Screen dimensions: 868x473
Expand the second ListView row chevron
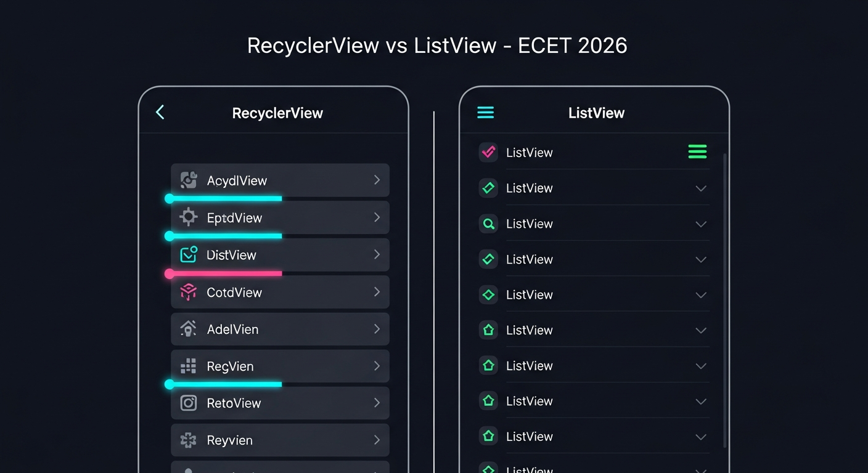pyautogui.click(x=700, y=188)
